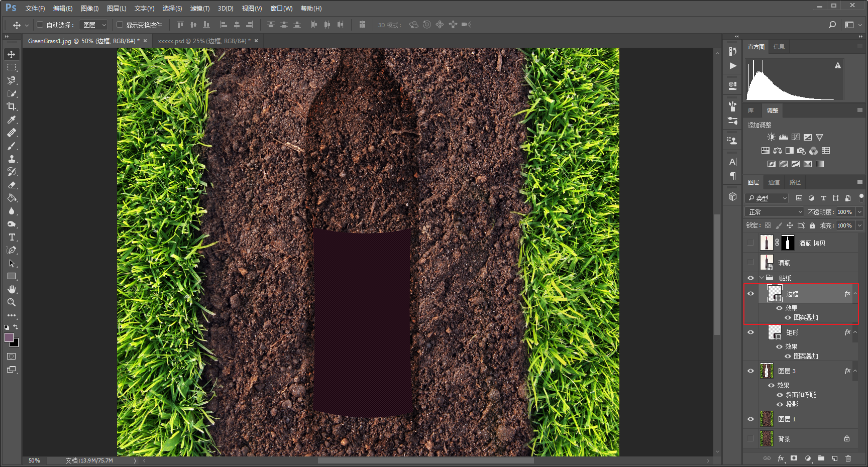The width and height of the screenshot is (868, 467).
Task: Switch to the 路径 tab
Action: click(795, 182)
